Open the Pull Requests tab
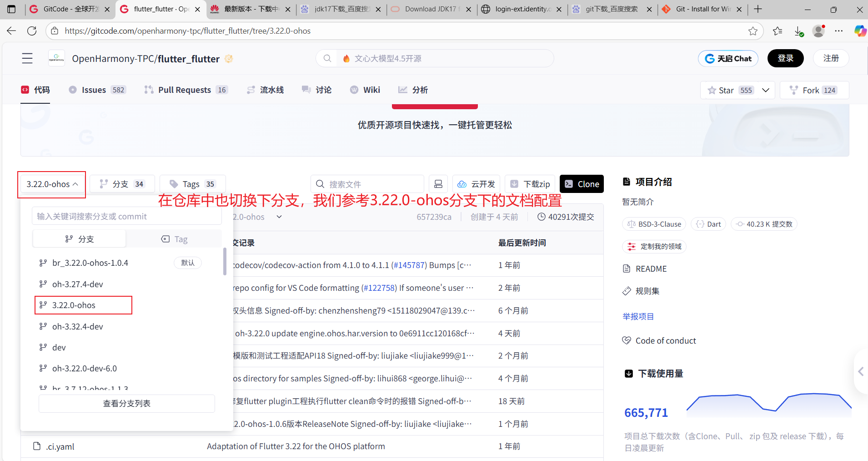Image resolution: width=868 pixels, height=461 pixels. (x=186, y=90)
